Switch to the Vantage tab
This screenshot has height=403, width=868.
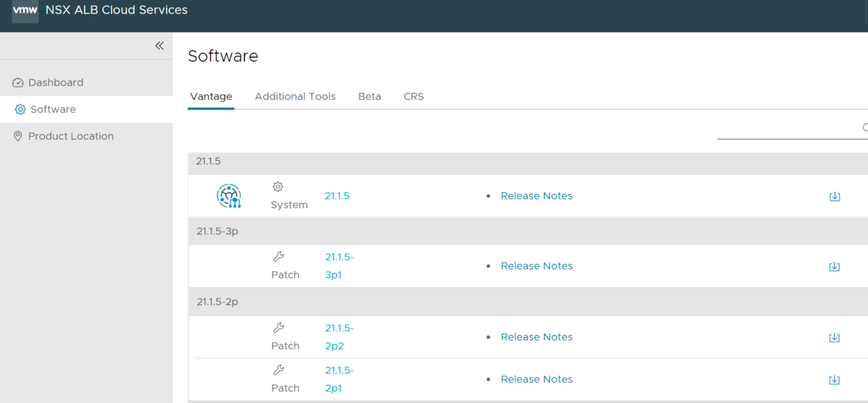[x=211, y=96]
